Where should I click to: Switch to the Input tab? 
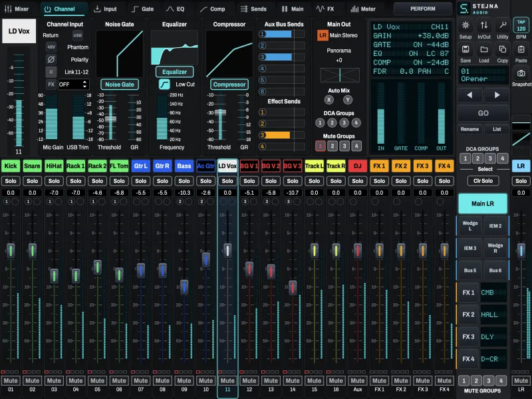coord(105,9)
